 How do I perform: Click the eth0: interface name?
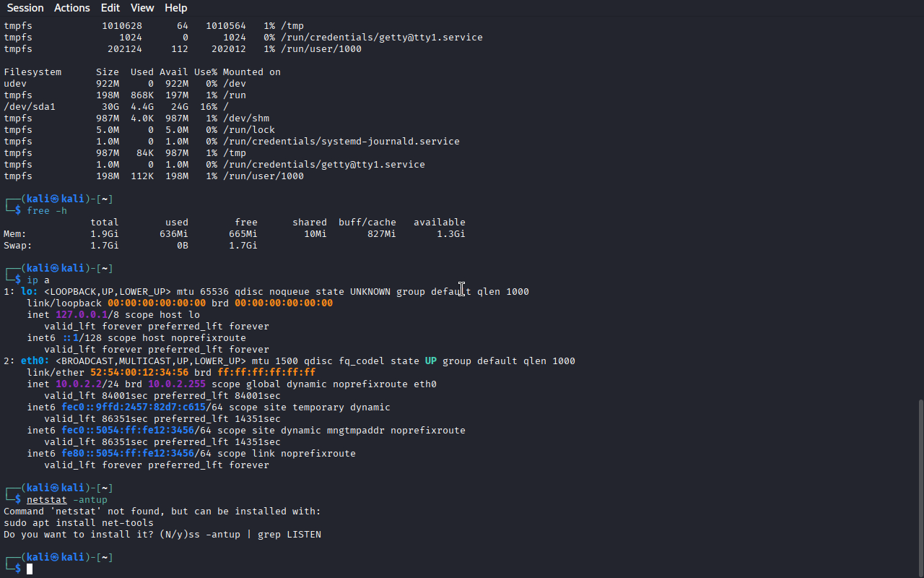(x=35, y=361)
